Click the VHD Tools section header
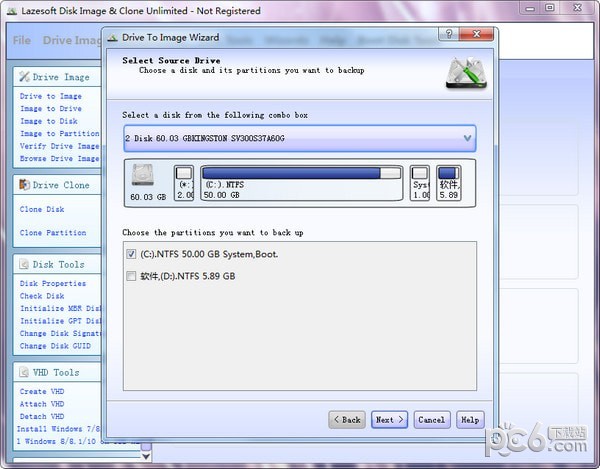600x469 pixels. 56,372
